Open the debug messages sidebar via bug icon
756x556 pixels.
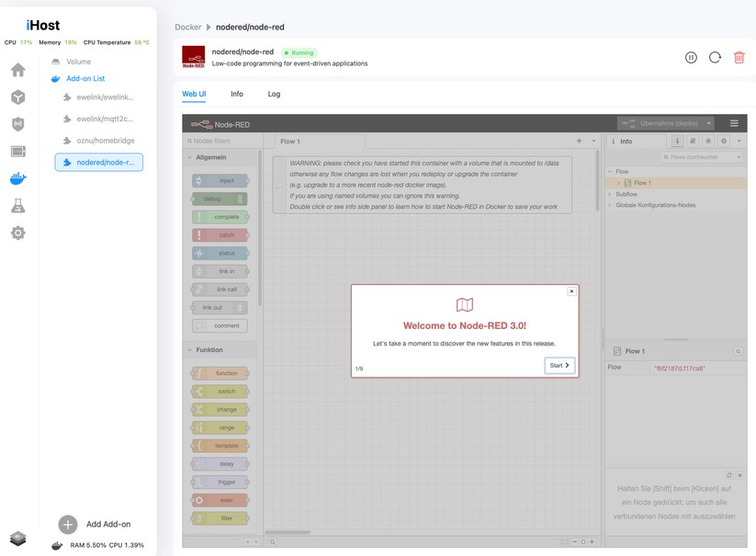point(708,141)
